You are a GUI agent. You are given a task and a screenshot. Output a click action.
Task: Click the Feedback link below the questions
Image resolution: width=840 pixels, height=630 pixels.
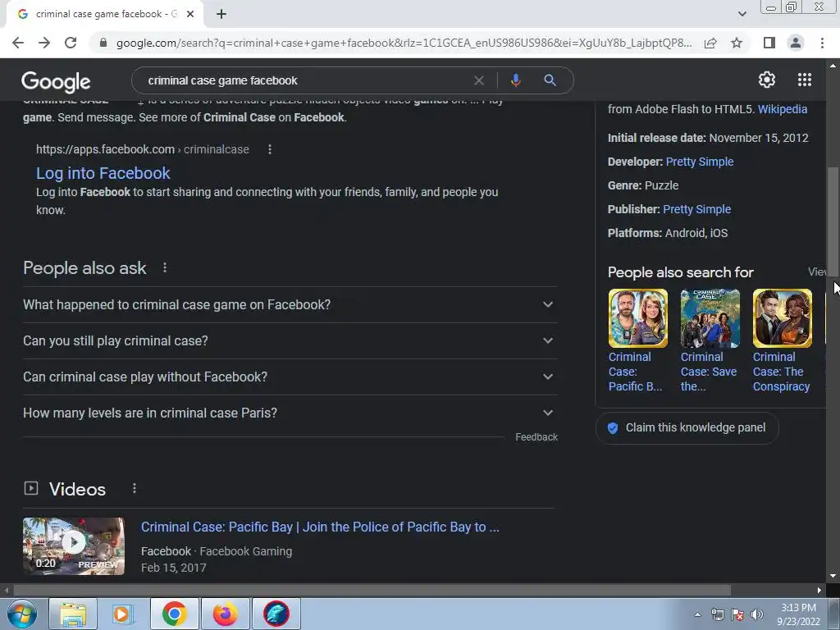pos(536,437)
